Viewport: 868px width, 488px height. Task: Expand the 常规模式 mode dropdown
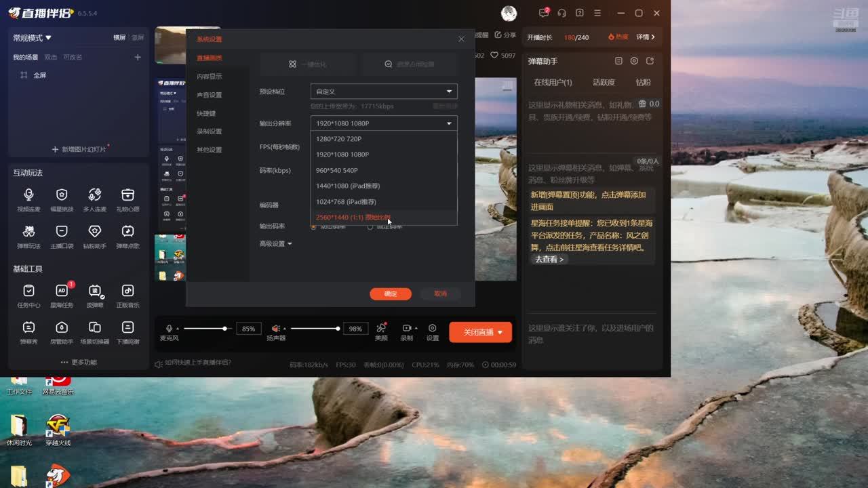point(33,38)
